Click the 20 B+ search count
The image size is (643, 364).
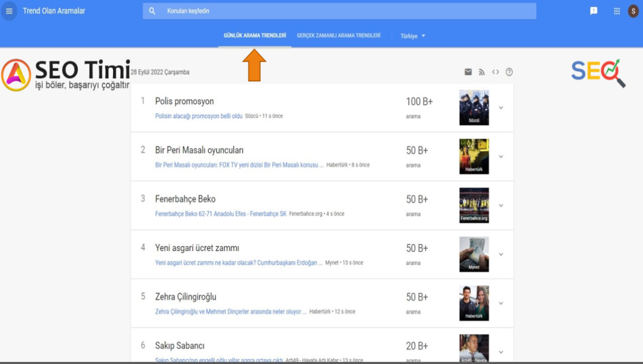coord(417,346)
